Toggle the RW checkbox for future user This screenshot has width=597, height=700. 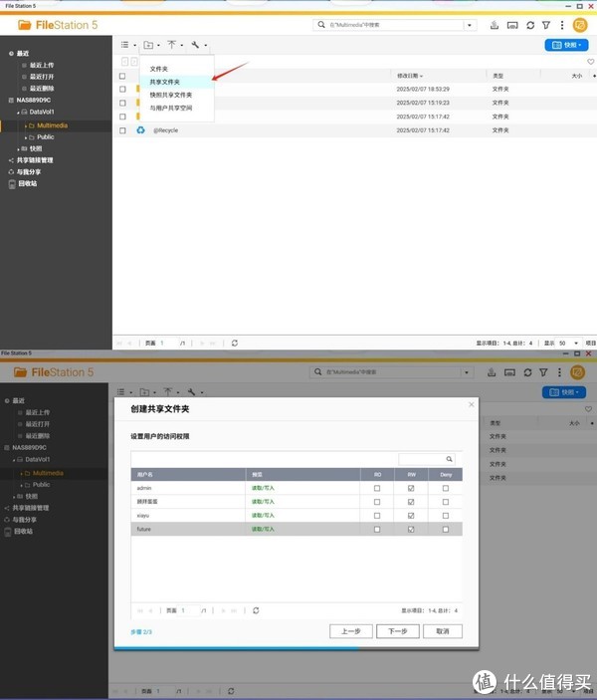click(411, 530)
